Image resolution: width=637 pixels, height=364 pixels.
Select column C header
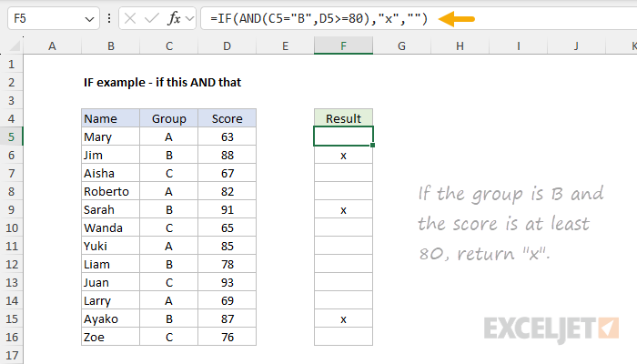point(169,45)
